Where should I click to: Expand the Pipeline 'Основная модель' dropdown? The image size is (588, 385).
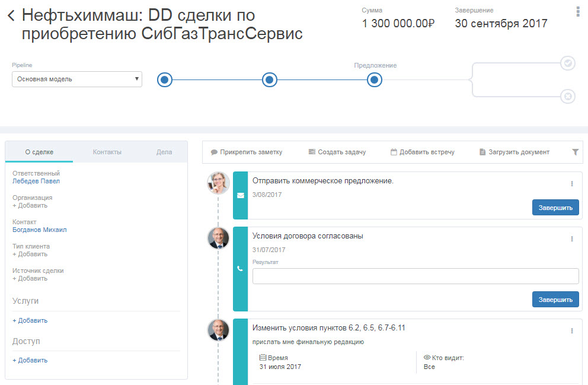77,79
